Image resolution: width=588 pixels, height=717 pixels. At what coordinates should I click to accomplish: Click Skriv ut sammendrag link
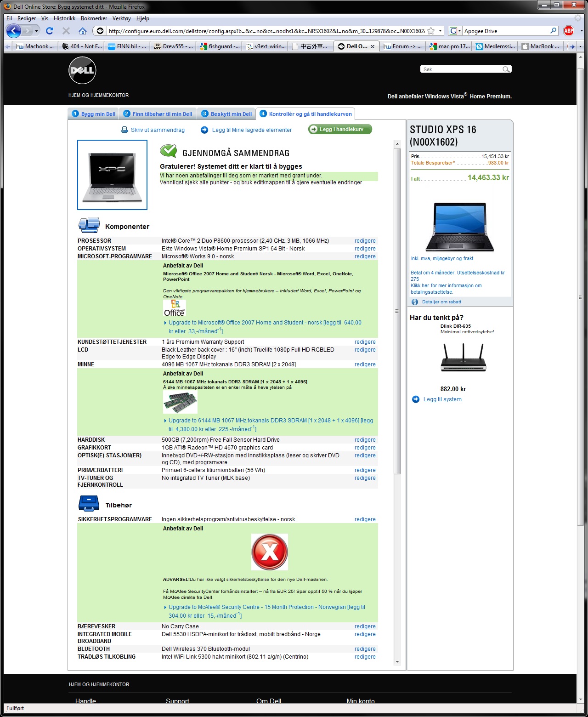point(158,130)
